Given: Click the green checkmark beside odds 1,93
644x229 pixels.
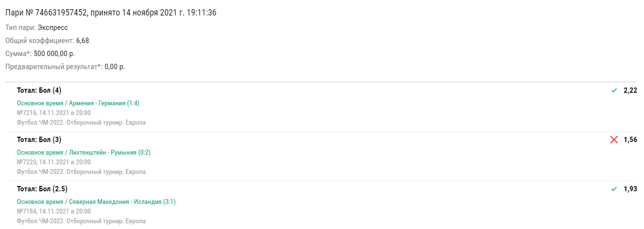Looking at the screenshot, I should pyautogui.click(x=614, y=189).
